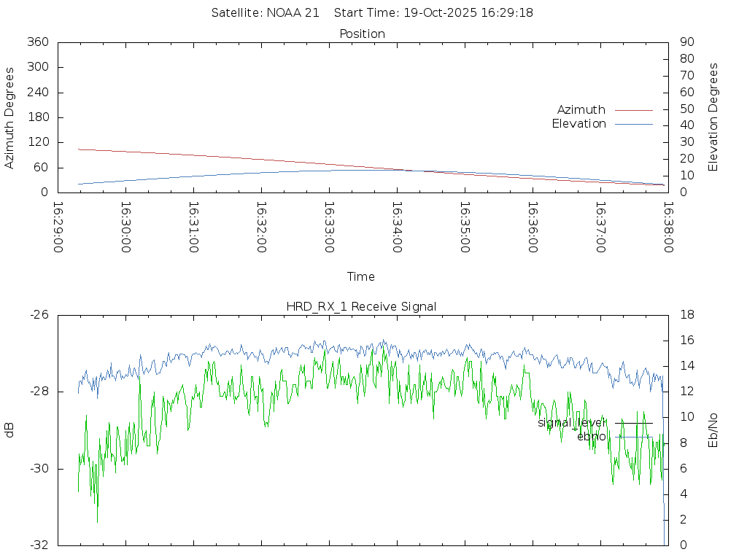
Task: Click the signal_level legend entry
Action: point(572,422)
